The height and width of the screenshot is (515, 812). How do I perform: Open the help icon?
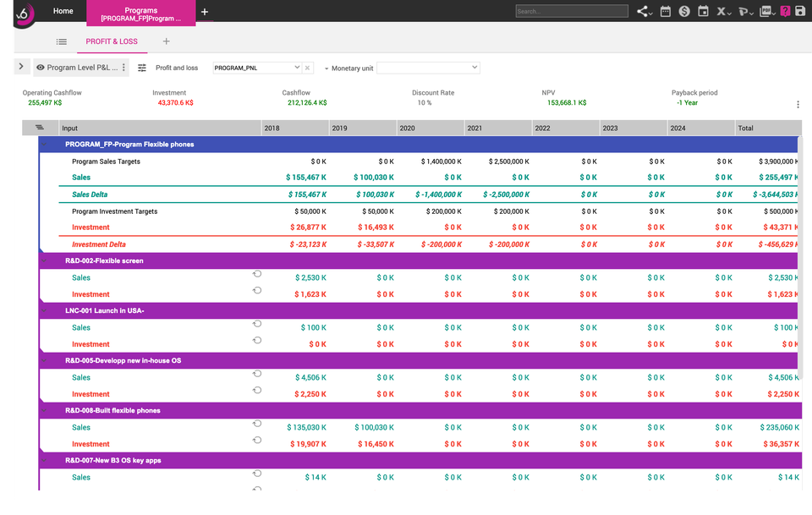pos(786,11)
